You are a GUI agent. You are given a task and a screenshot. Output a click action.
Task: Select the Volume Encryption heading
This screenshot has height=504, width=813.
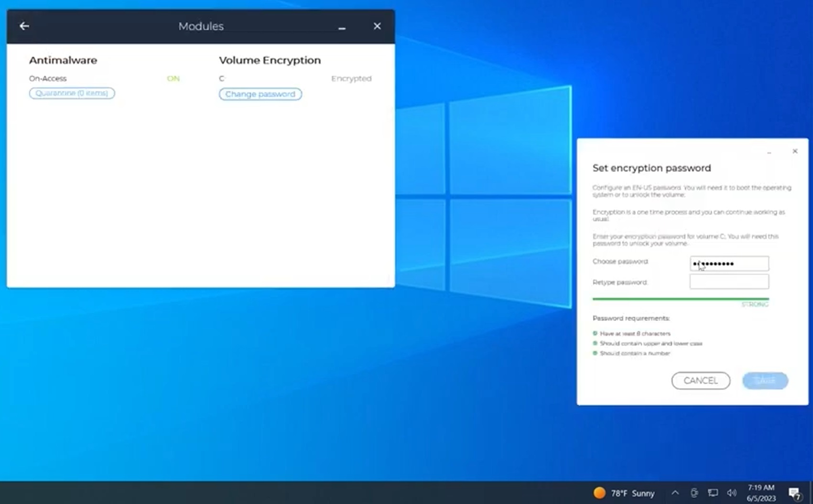[270, 60]
